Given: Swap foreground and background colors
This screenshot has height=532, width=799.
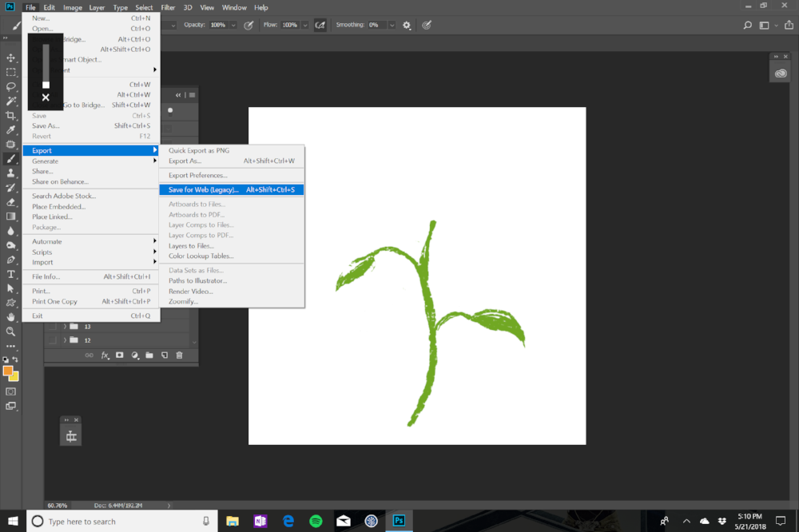Looking at the screenshot, I should click(15, 359).
